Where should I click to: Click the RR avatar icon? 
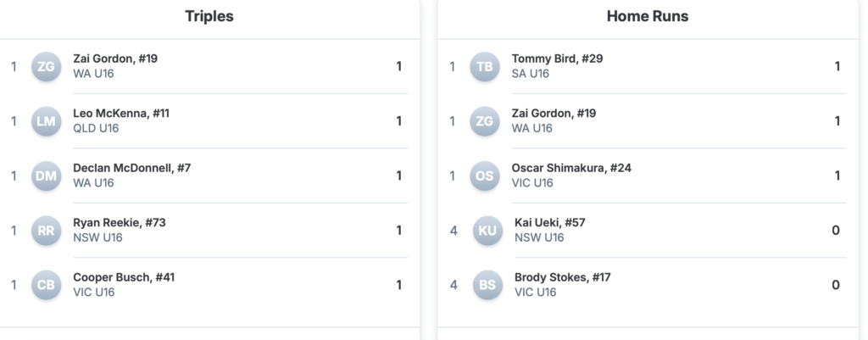click(x=46, y=231)
